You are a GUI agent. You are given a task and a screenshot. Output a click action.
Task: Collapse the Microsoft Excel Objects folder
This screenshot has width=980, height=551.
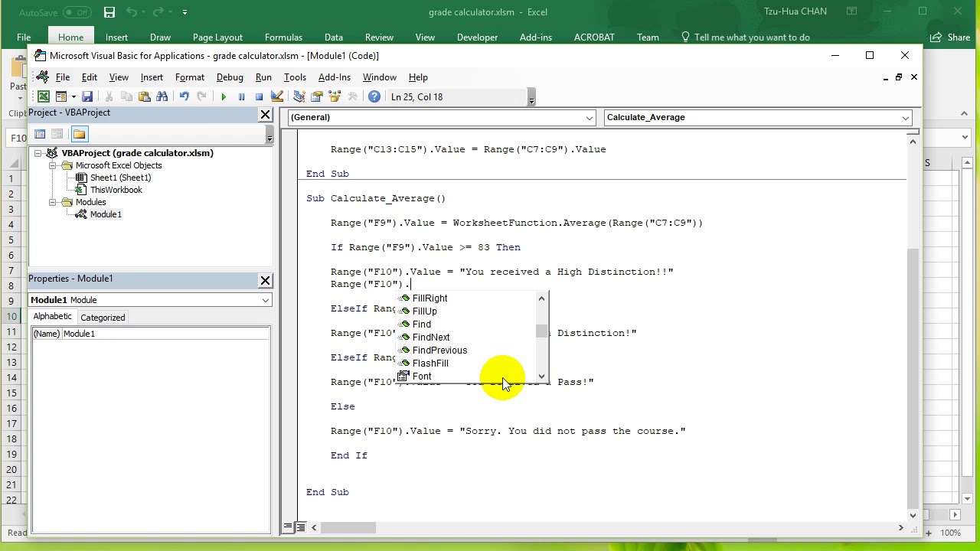(53, 165)
